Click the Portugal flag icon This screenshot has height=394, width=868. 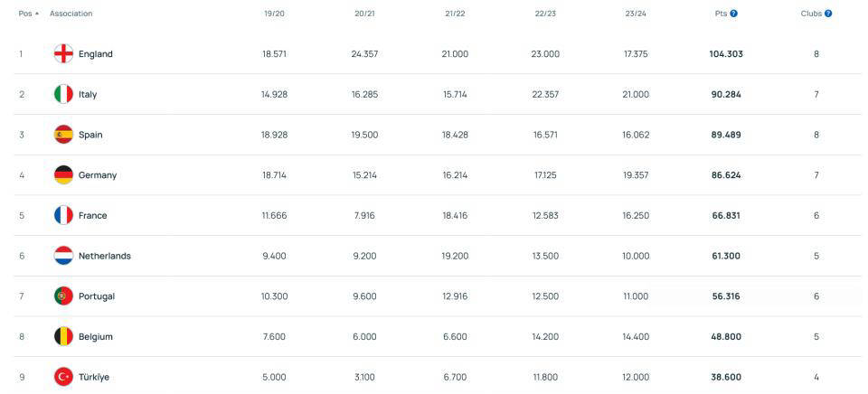coord(63,296)
